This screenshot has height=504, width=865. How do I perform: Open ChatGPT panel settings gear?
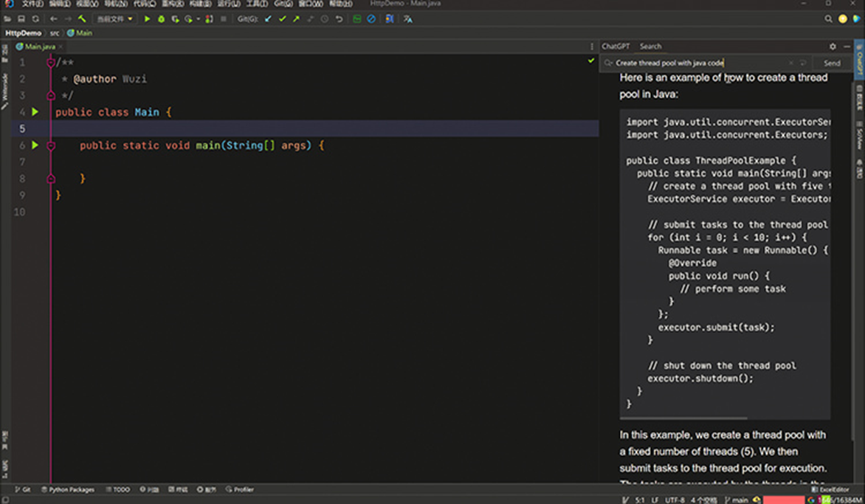pyautogui.click(x=833, y=46)
